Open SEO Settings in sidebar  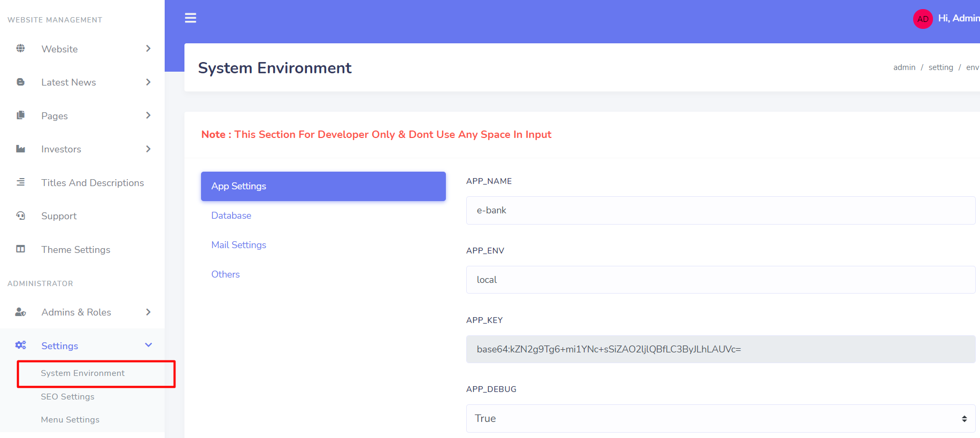[x=67, y=396]
